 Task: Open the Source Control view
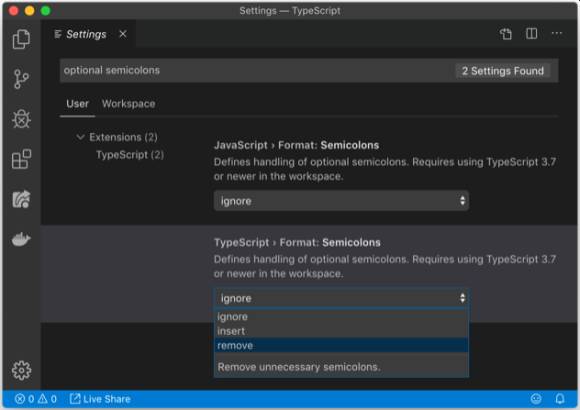(x=21, y=79)
